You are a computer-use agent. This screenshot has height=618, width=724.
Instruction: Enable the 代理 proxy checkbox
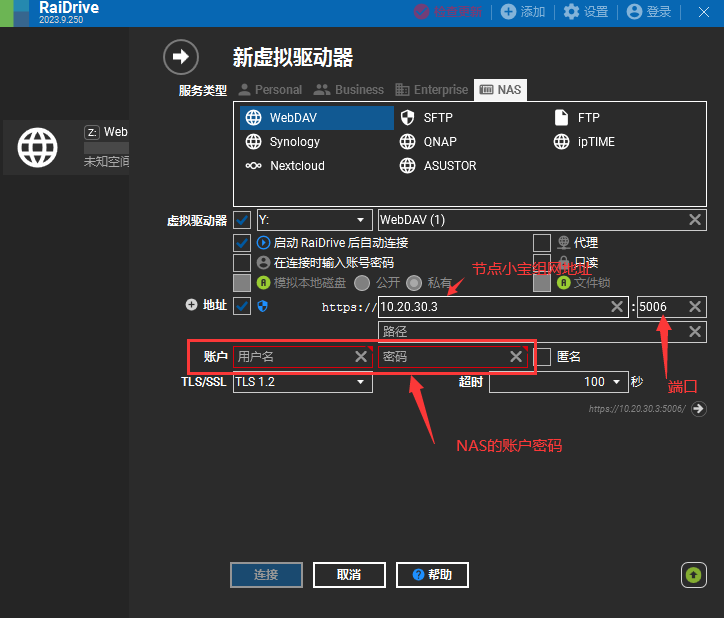point(542,242)
